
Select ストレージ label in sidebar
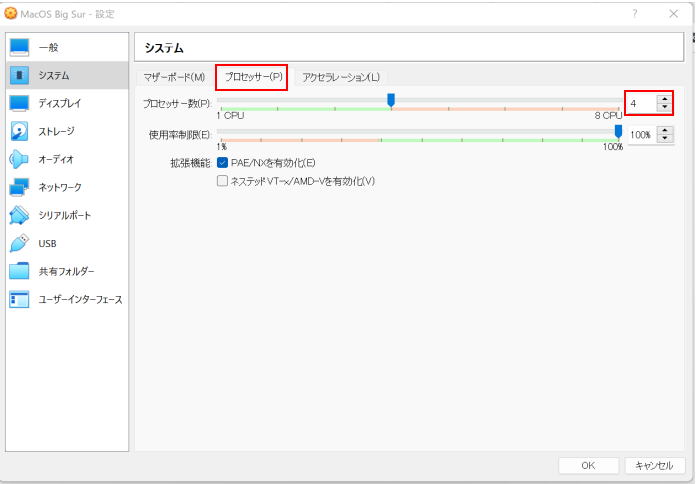coord(56,131)
